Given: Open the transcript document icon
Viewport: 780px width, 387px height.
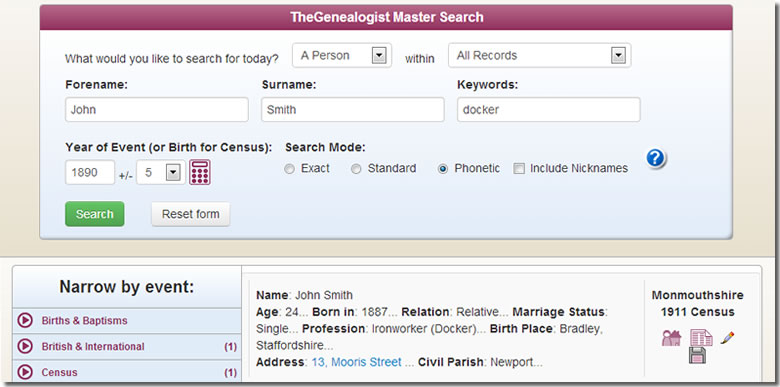Looking at the screenshot, I should pyautogui.click(x=701, y=338).
